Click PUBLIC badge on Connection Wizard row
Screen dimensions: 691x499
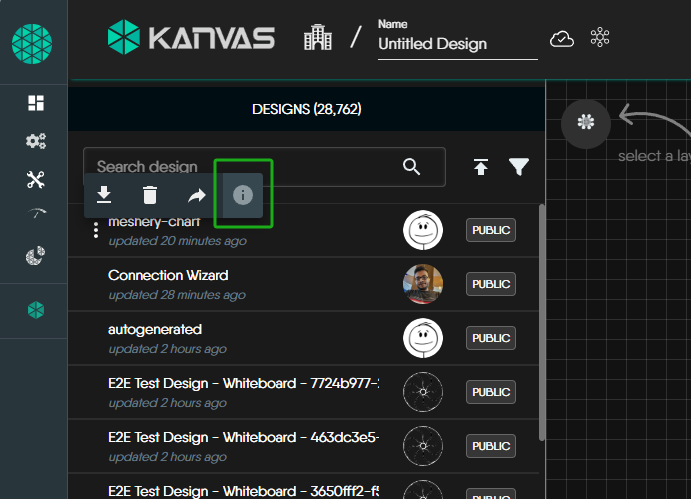pos(490,284)
